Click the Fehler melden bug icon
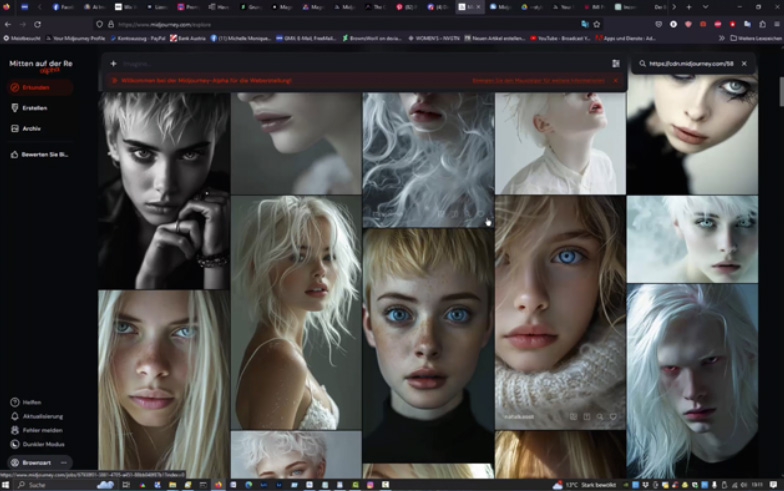Viewport: 784px width, 491px height. tap(15, 430)
